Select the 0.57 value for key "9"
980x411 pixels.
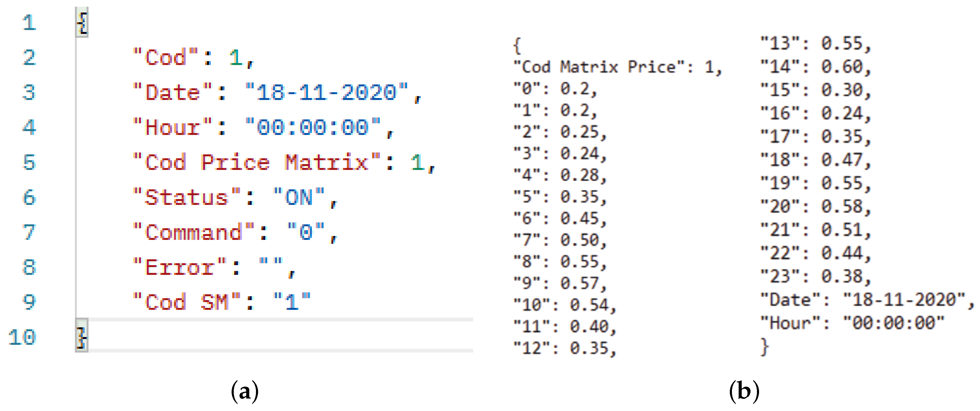[x=579, y=283]
